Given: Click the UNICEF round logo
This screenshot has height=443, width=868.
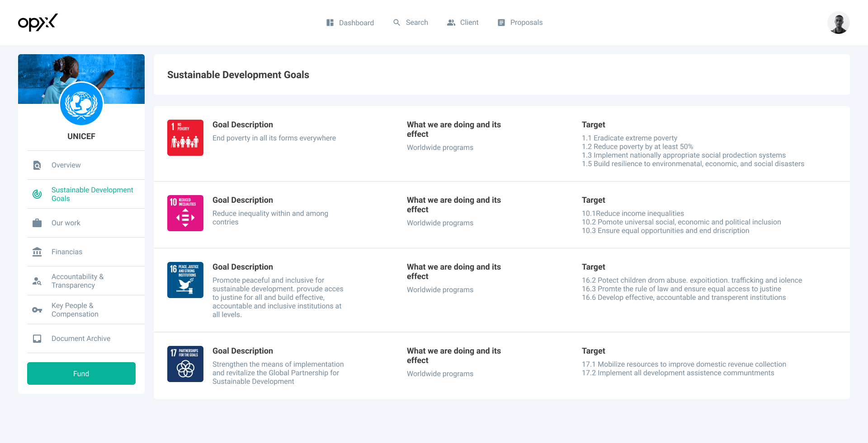Looking at the screenshot, I should 81,104.
